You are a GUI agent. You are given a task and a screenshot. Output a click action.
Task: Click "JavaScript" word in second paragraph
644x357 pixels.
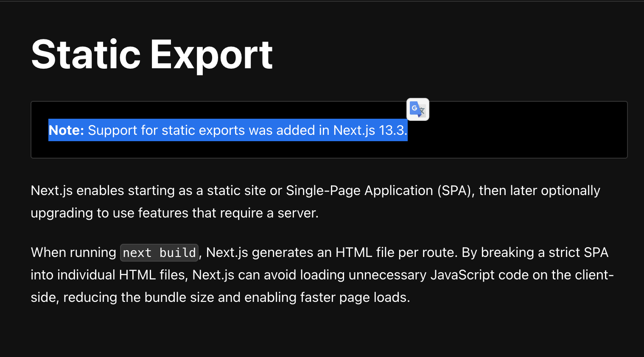462,275
